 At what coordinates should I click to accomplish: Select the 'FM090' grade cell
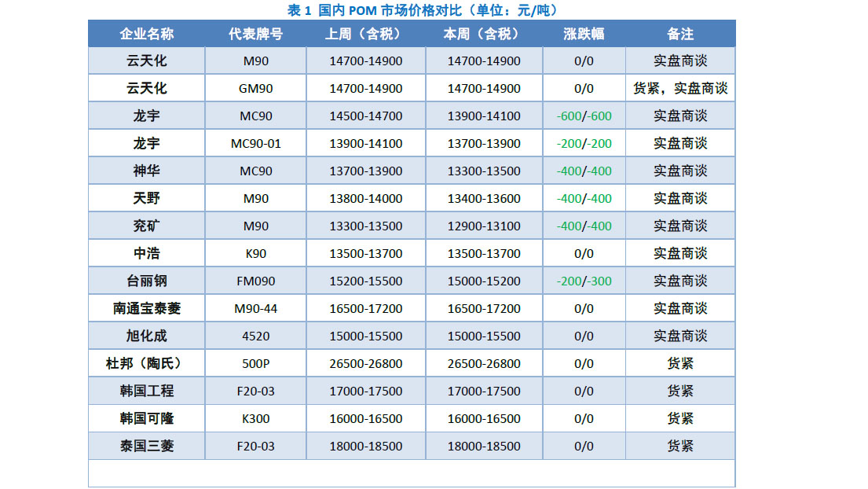pos(256,281)
